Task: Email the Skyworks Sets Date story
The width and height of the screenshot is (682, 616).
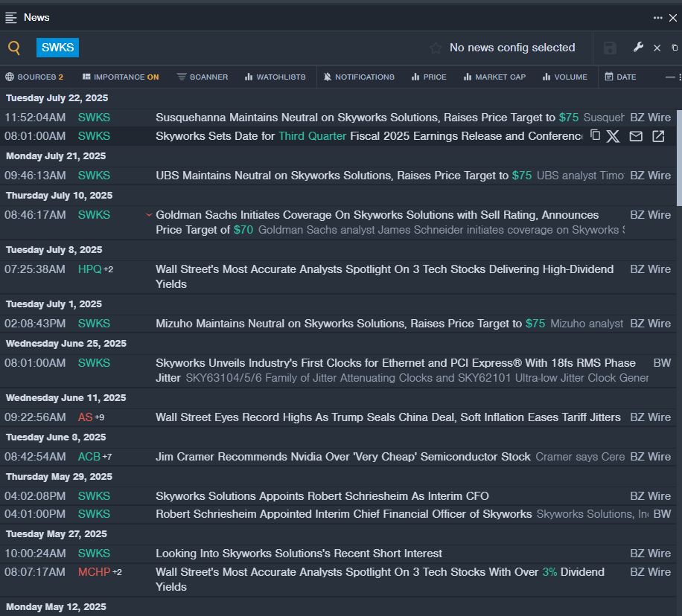Action: tap(636, 136)
